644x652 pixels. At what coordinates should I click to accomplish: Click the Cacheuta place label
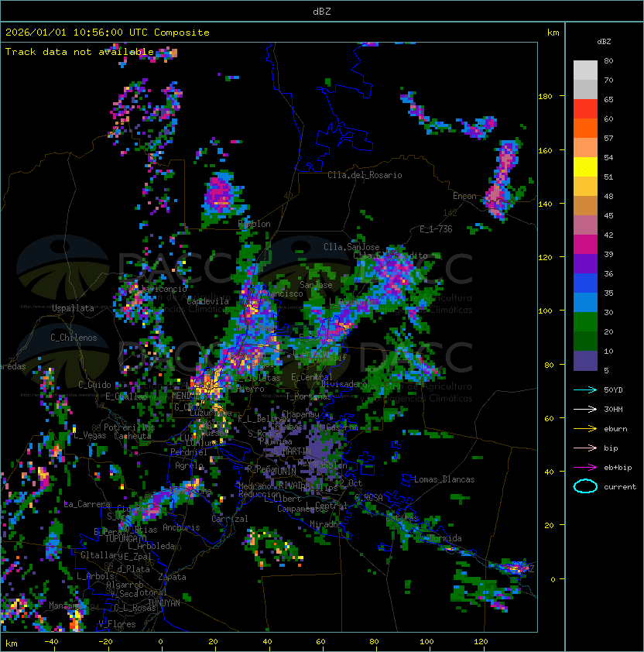click(x=132, y=436)
